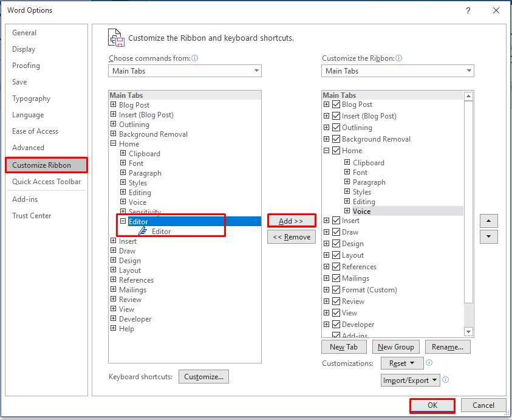The height and width of the screenshot is (420, 512).
Task: Open the Trust Center category
Action: [x=32, y=216]
